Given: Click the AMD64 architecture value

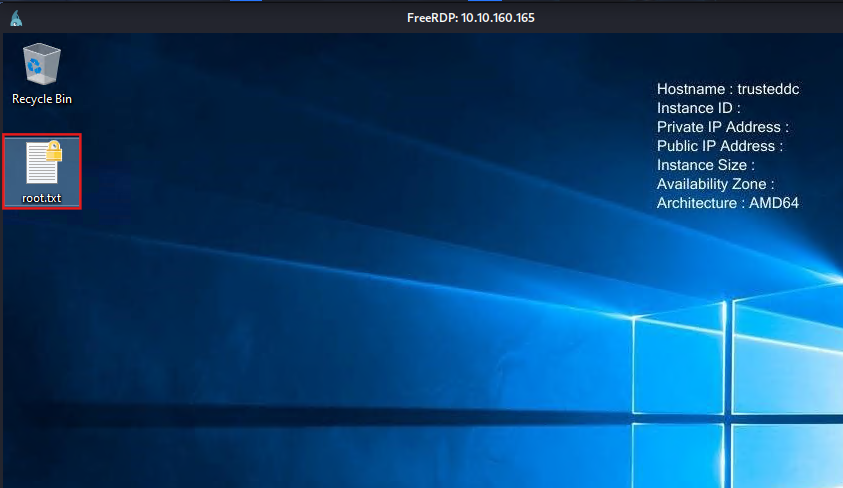Looking at the screenshot, I should coord(774,203).
